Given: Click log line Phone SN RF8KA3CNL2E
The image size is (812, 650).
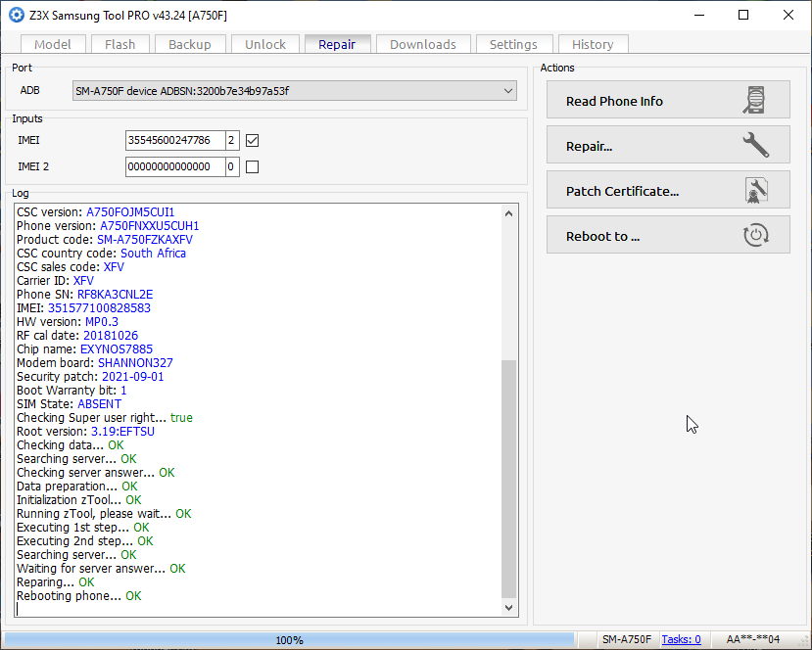Looking at the screenshot, I should pyautogui.click(x=85, y=295).
